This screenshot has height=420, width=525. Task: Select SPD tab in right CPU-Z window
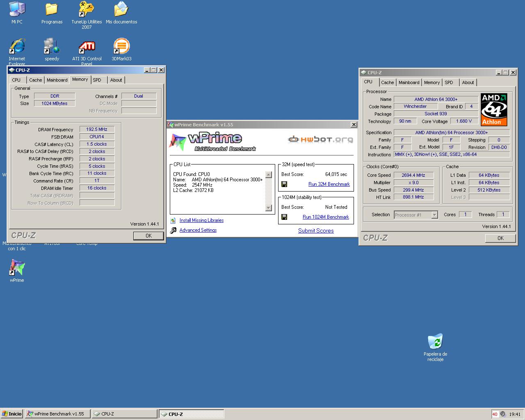(x=449, y=82)
